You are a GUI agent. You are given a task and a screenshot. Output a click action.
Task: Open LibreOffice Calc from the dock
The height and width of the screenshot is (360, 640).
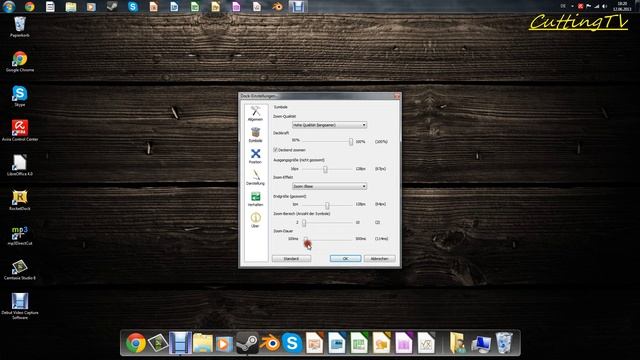[x=359, y=343]
